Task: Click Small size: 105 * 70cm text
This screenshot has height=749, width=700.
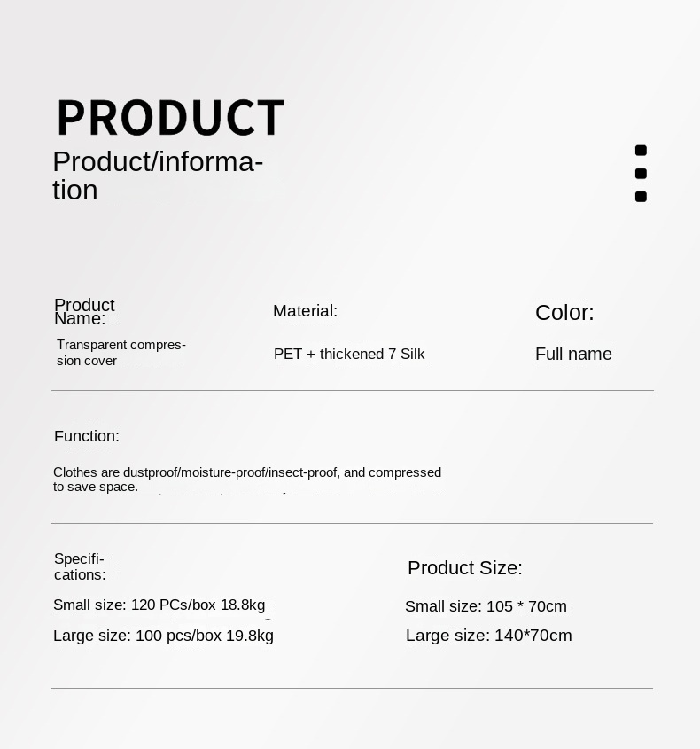Action: click(486, 606)
